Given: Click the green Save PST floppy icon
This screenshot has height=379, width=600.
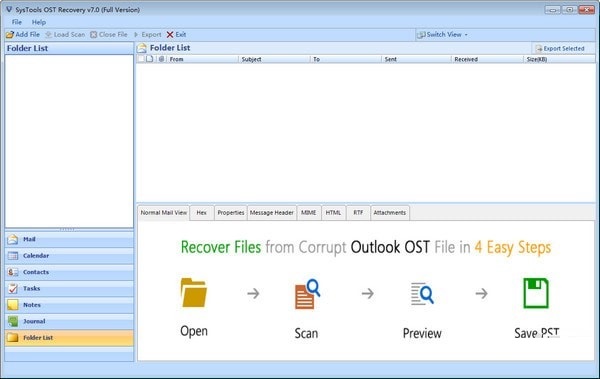Looking at the screenshot, I should (x=536, y=293).
